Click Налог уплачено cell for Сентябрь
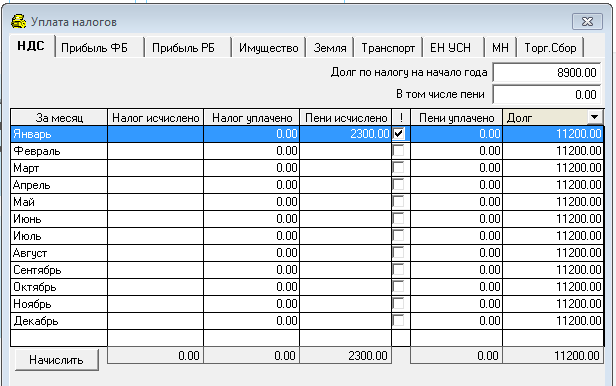616x386 pixels. (x=252, y=270)
